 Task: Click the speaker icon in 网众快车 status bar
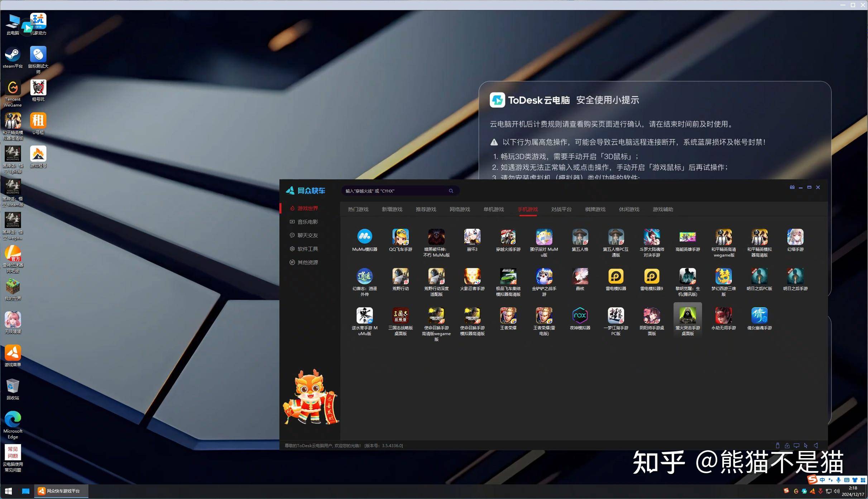[x=816, y=446]
